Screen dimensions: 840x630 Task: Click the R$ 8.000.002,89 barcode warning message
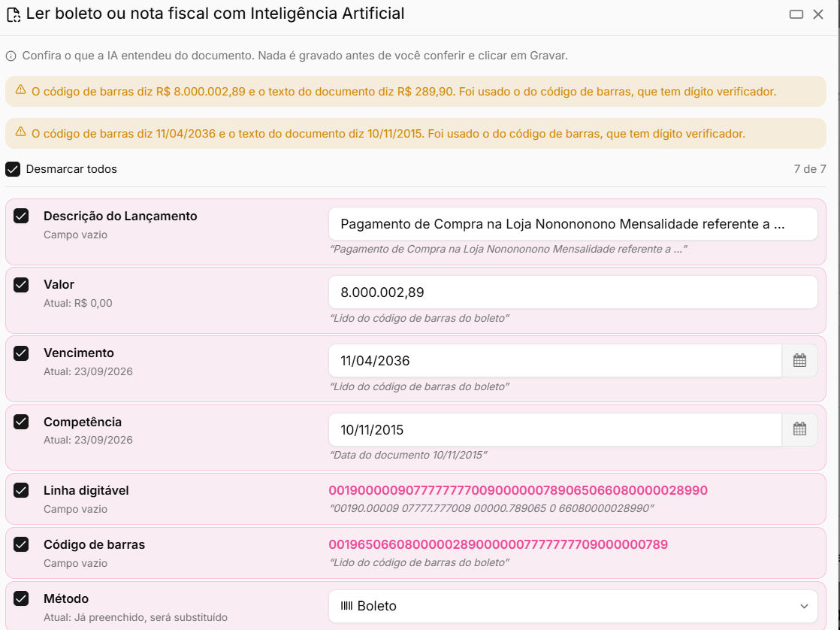(404, 92)
